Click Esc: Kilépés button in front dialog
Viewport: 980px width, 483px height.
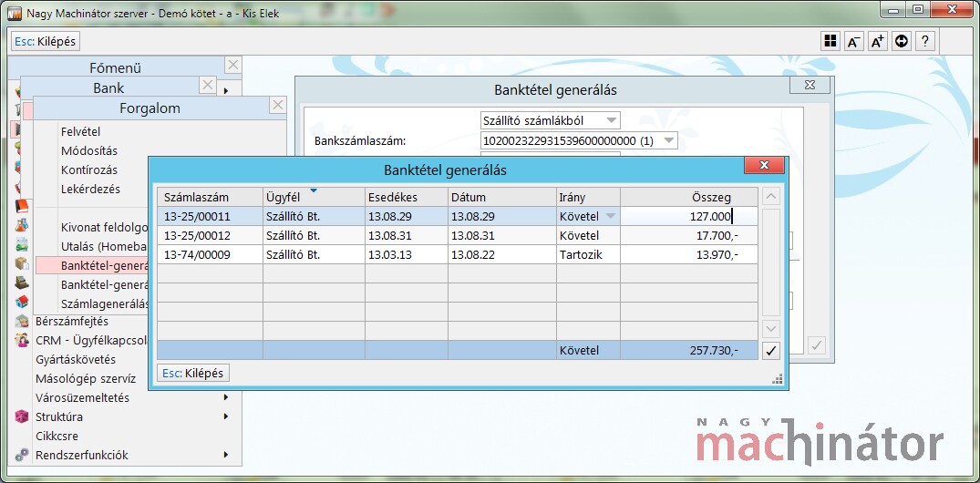pos(193,373)
